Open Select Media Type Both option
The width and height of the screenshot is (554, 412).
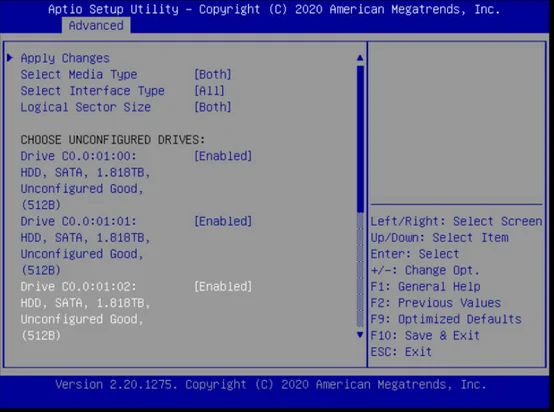[x=213, y=75]
